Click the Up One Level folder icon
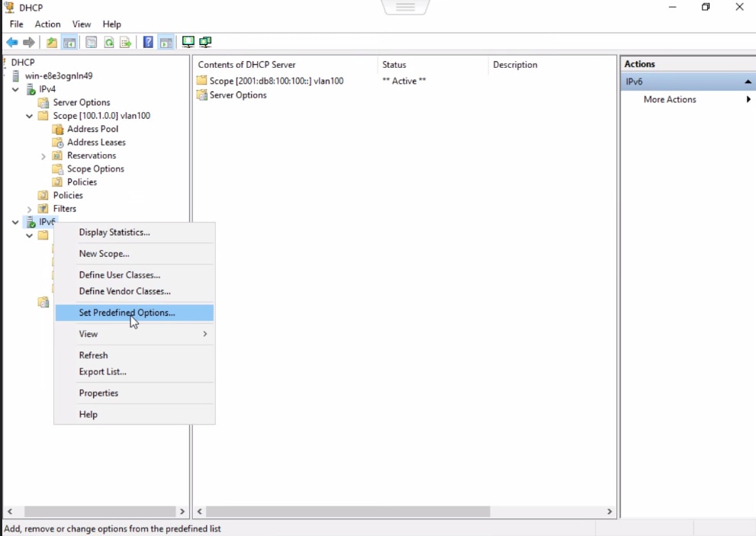The height and width of the screenshot is (536, 756). [50, 42]
